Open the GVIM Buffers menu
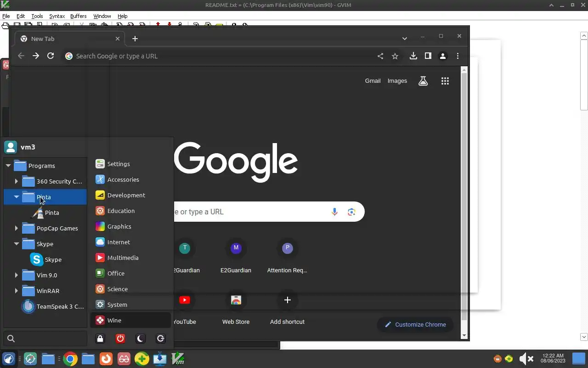 (x=79, y=16)
